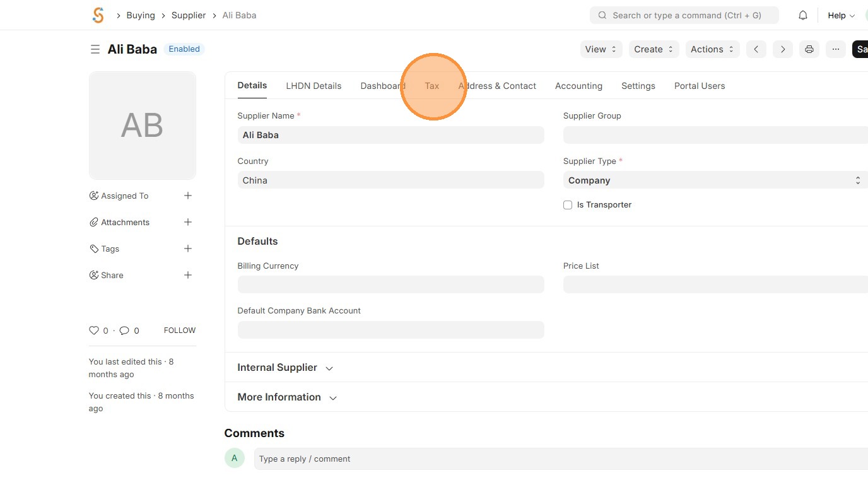Add a tag using the plus icon

[187, 248]
